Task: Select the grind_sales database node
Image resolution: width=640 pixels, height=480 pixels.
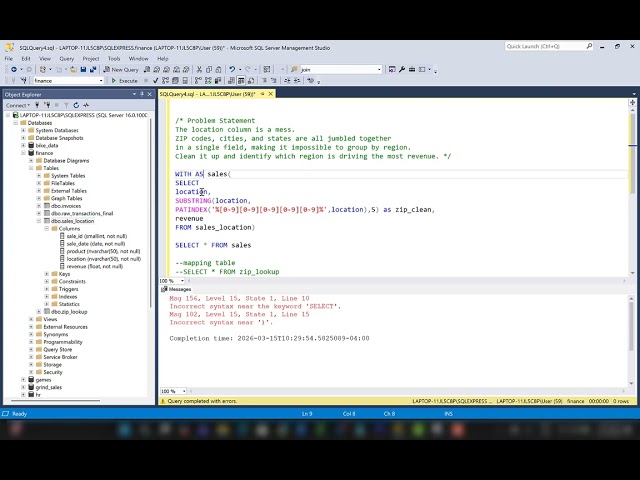Action: [x=49, y=387]
